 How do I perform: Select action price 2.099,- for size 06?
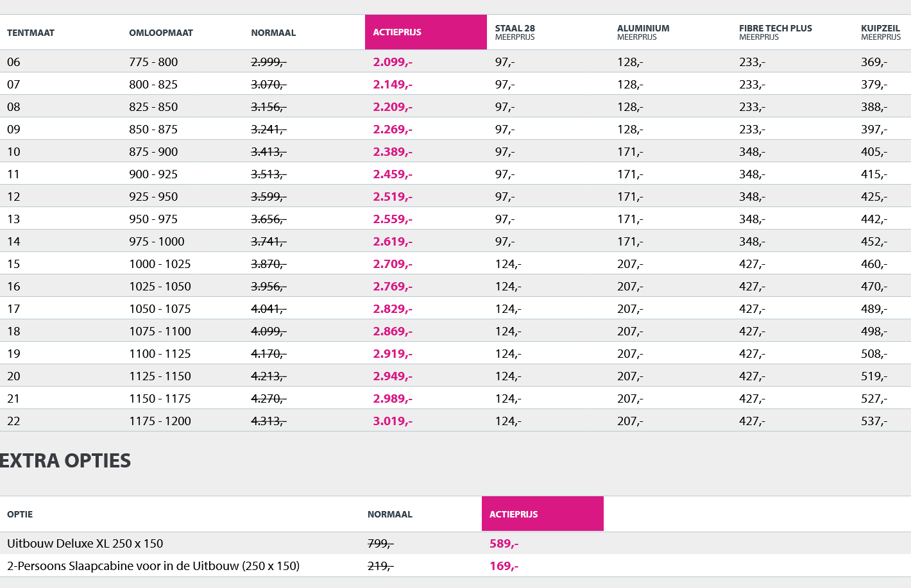point(393,62)
